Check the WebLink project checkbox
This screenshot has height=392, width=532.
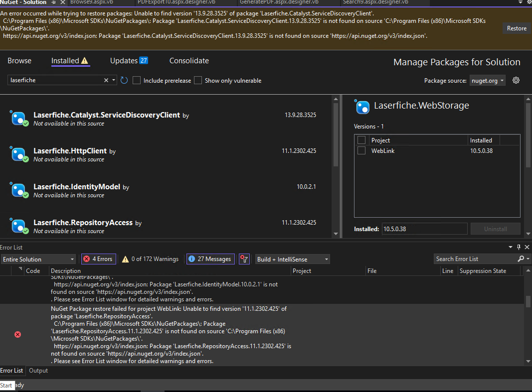[361, 150]
